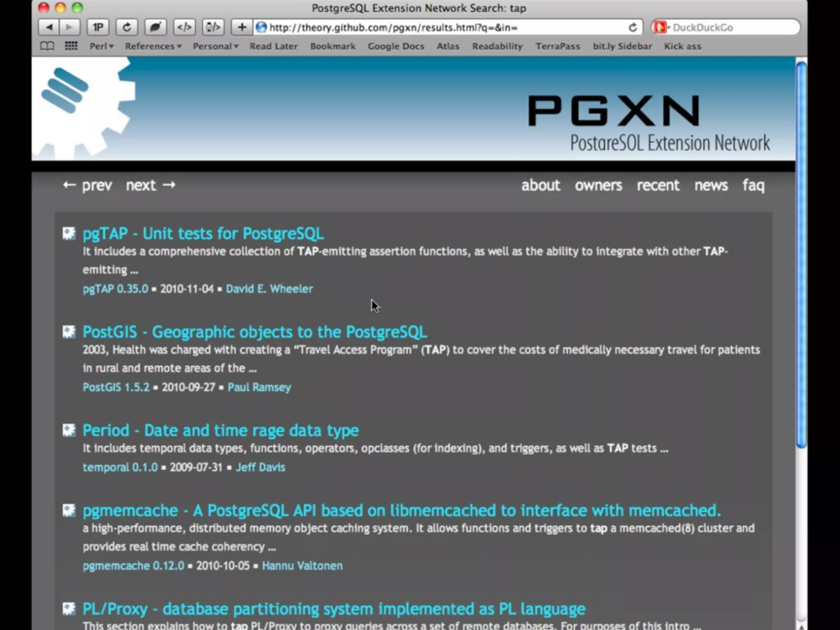This screenshot has height=630, width=840.
Task: Expand the References bookmarks folder
Action: coord(153,46)
